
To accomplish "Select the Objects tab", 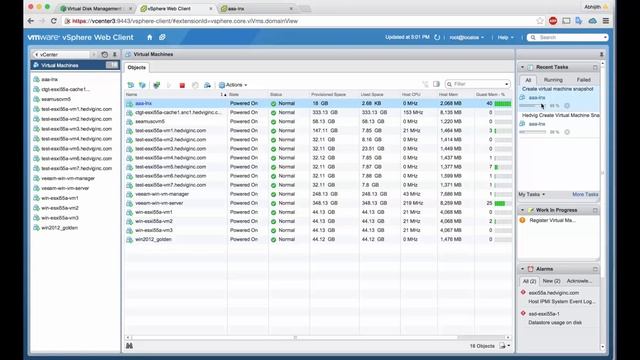I will click(x=136, y=68).
